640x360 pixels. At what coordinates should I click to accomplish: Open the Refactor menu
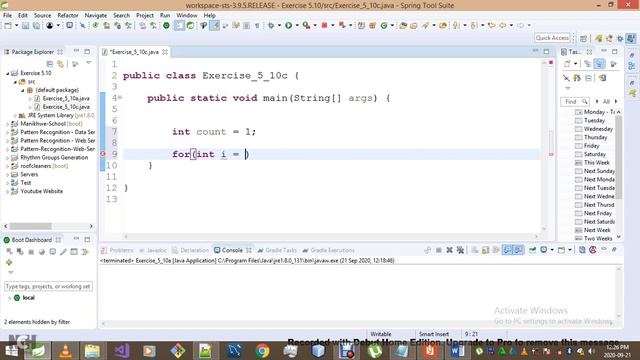(68, 15)
